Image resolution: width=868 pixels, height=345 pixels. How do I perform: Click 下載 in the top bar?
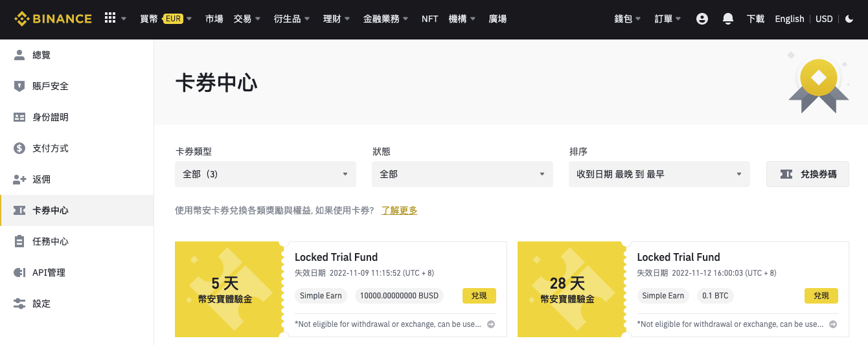pos(755,19)
